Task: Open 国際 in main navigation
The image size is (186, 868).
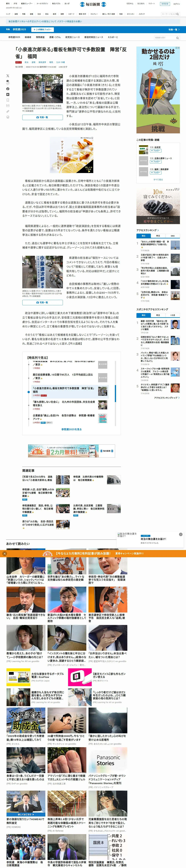Action: coord(62,14)
